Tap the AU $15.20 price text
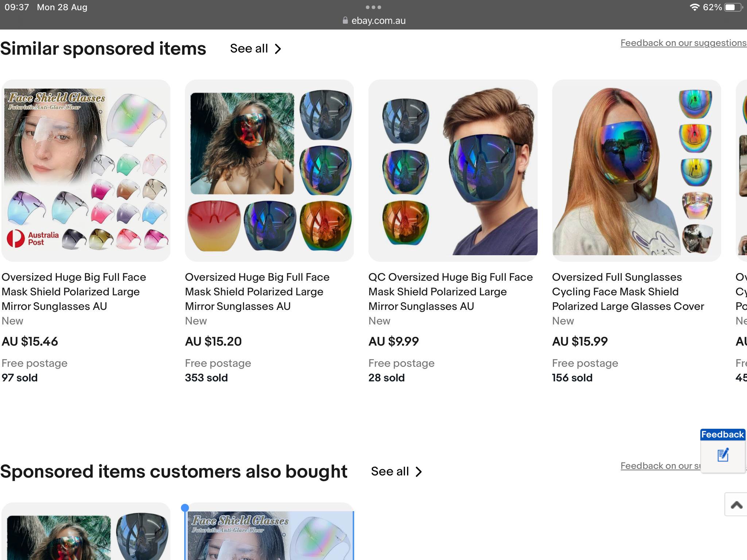This screenshot has height=560, width=747. [213, 341]
